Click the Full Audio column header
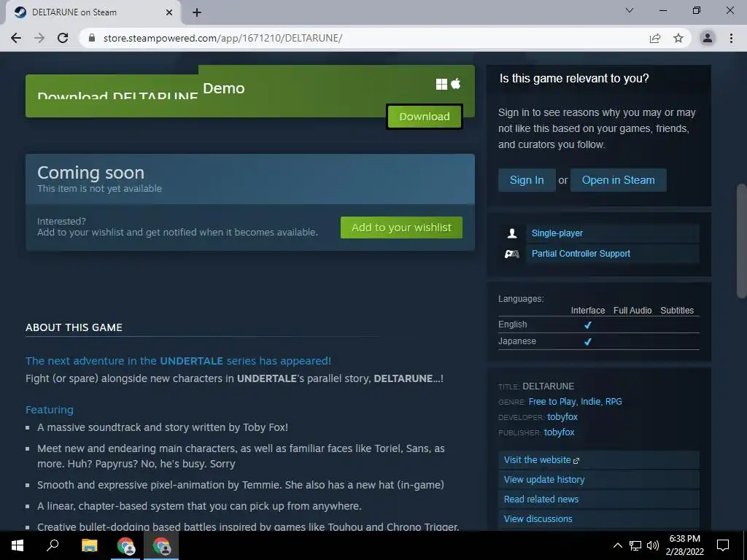 632,311
